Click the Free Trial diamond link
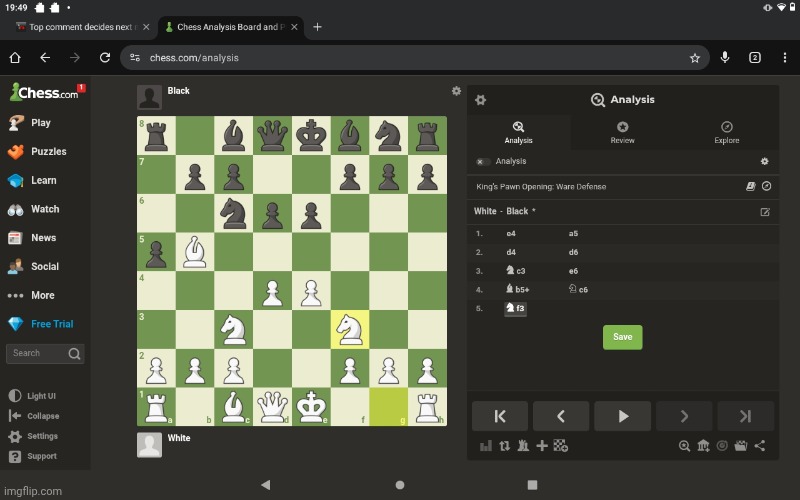This screenshot has width=800, height=500. [41, 324]
